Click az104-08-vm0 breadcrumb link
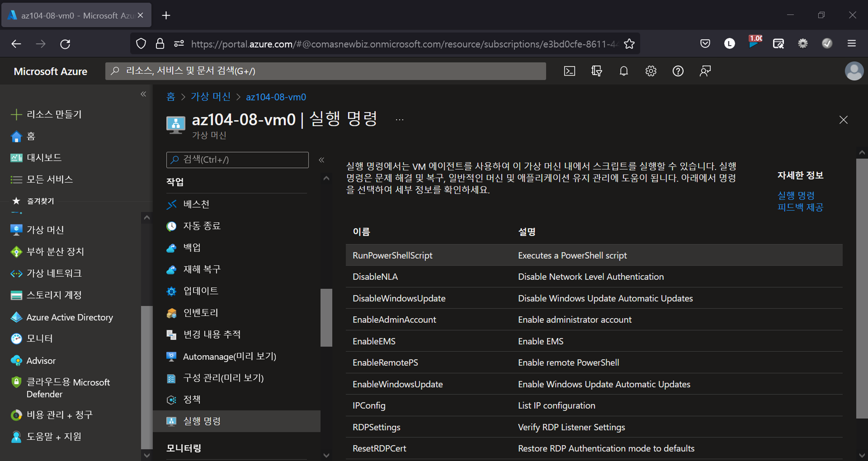The width and height of the screenshot is (868, 461). point(276,97)
